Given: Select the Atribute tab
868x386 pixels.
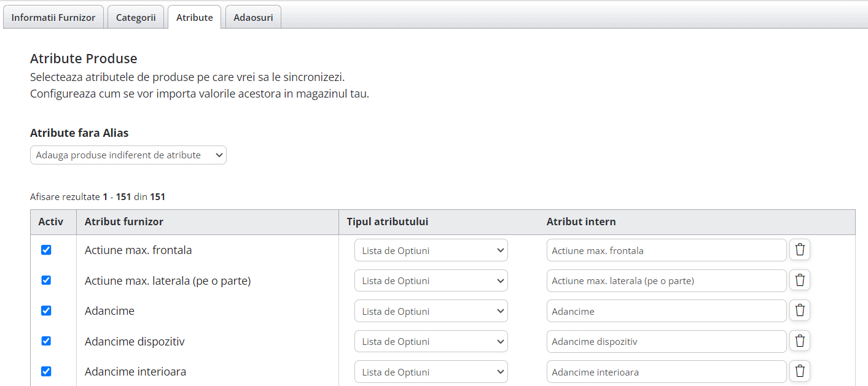Looking at the screenshot, I should (x=194, y=17).
